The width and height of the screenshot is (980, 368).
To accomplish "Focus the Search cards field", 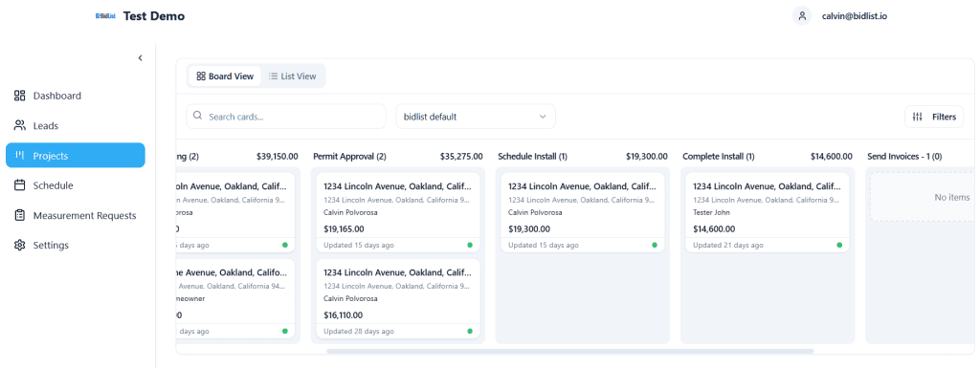I will (x=286, y=116).
